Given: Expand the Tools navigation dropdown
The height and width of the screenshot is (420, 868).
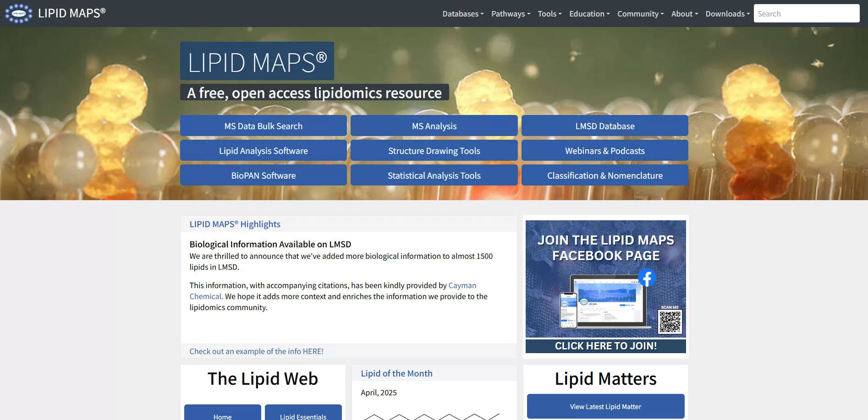Looking at the screenshot, I should coord(549,14).
